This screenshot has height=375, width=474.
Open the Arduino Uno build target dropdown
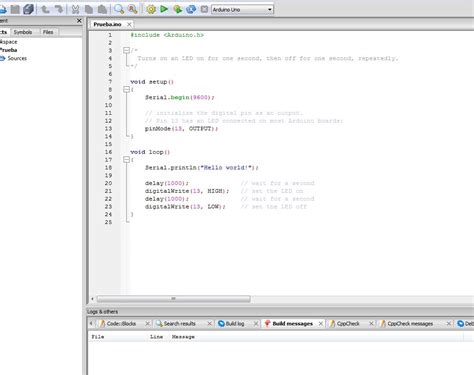242,10
